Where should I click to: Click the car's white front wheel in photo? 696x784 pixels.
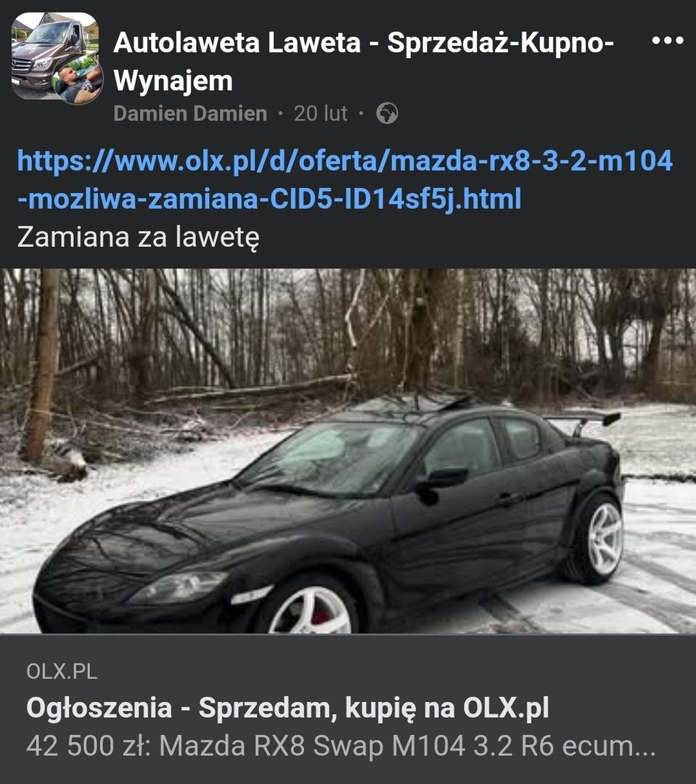coord(310,610)
